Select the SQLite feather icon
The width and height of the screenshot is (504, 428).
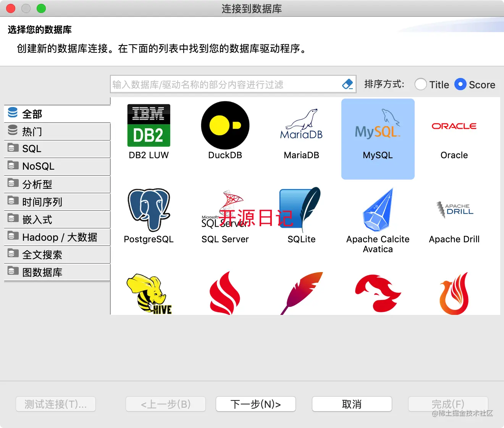pos(300,209)
